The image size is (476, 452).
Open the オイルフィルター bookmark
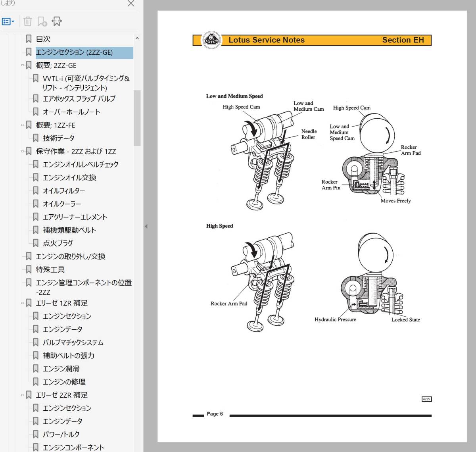coord(64,191)
